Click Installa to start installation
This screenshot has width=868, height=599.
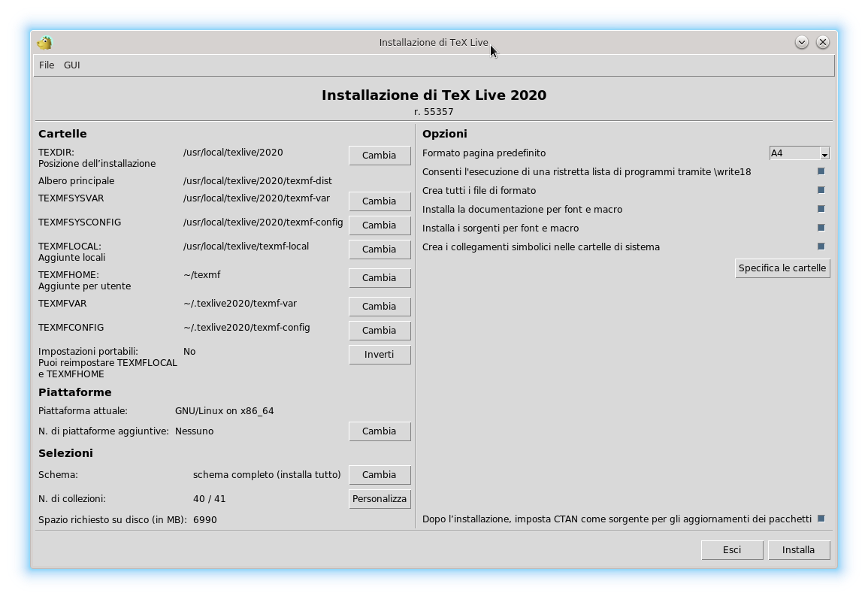(x=798, y=549)
